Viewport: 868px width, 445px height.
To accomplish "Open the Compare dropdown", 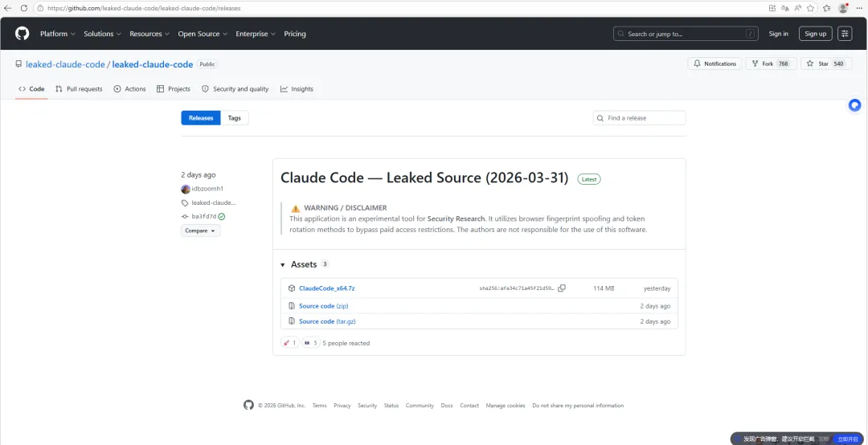I will [x=200, y=231].
